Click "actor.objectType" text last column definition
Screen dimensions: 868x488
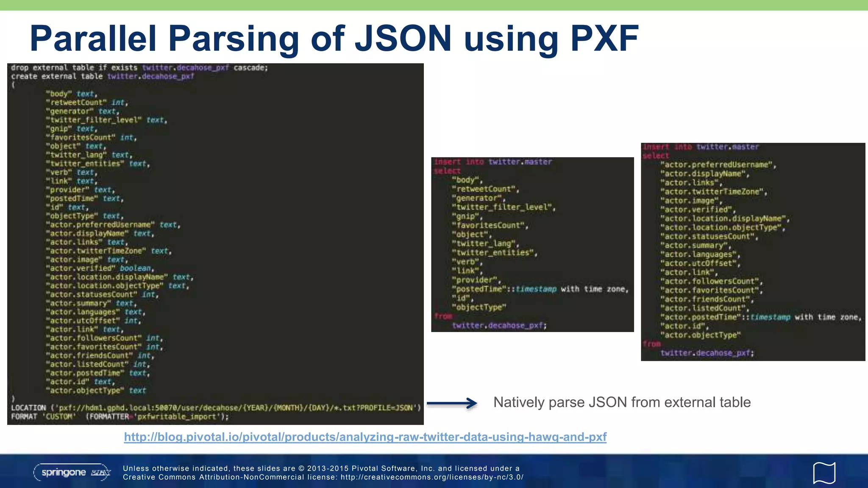[x=96, y=390]
